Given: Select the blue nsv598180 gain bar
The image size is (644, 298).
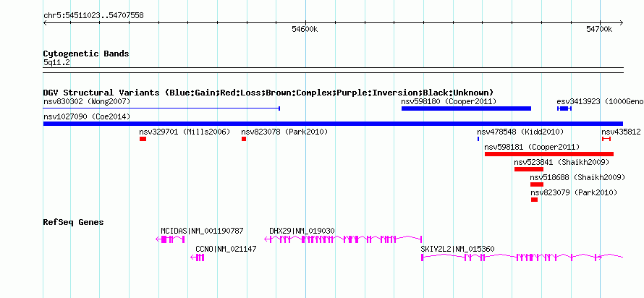Looking at the screenshot, I should 466,108.
